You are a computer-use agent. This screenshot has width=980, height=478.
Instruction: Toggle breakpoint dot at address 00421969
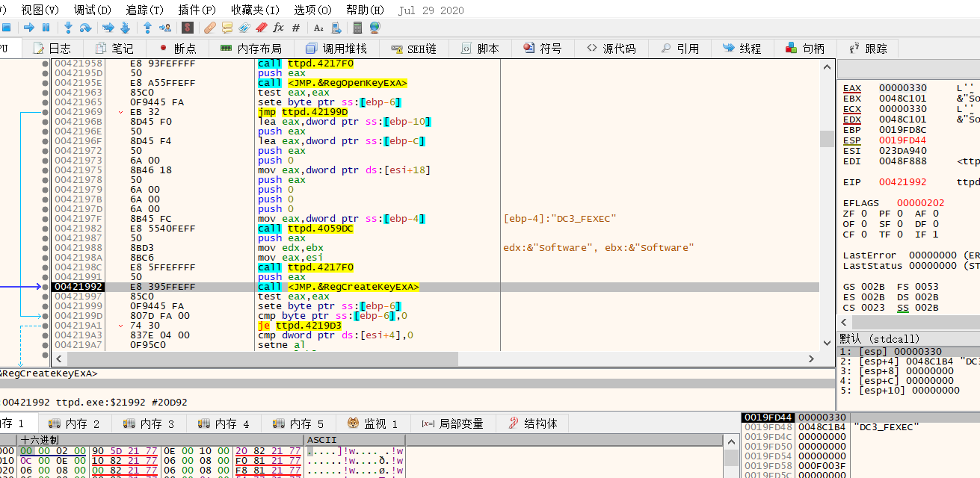coord(46,112)
